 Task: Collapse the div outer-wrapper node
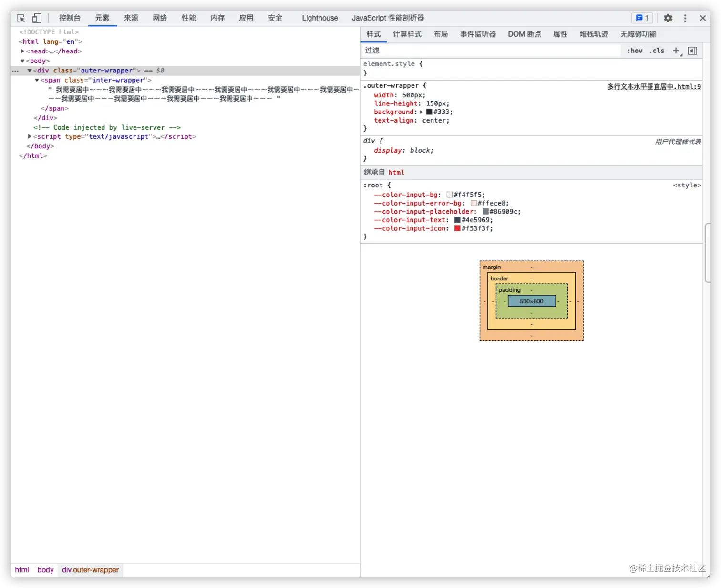point(30,71)
